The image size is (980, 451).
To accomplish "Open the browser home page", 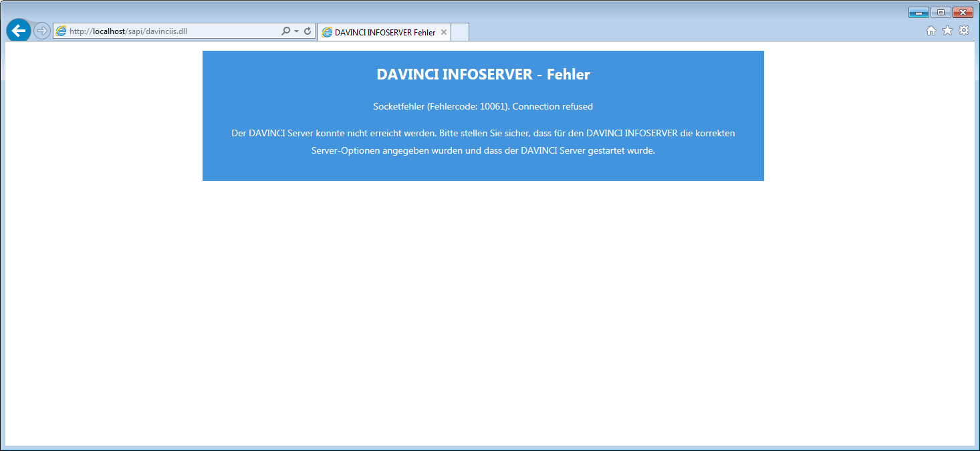I will tap(931, 30).
